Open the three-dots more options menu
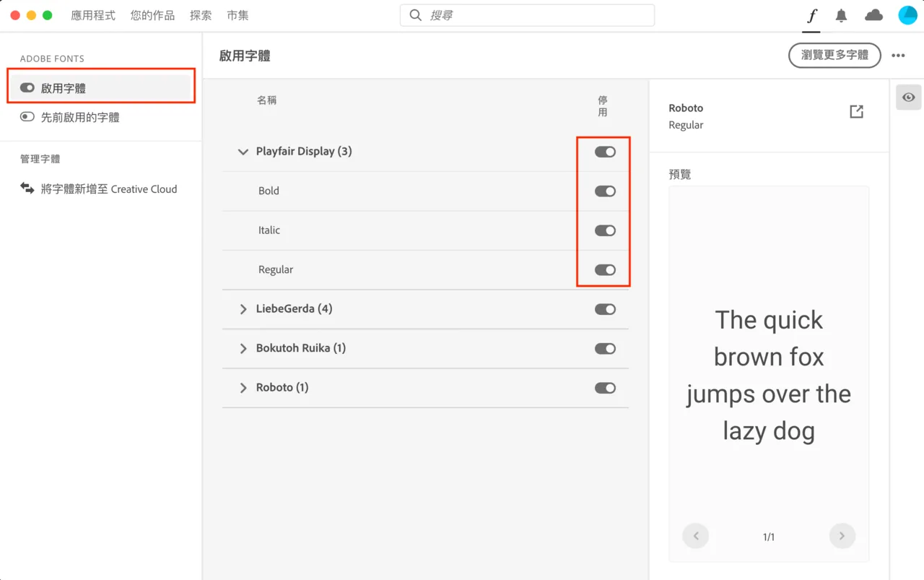 coord(898,56)
